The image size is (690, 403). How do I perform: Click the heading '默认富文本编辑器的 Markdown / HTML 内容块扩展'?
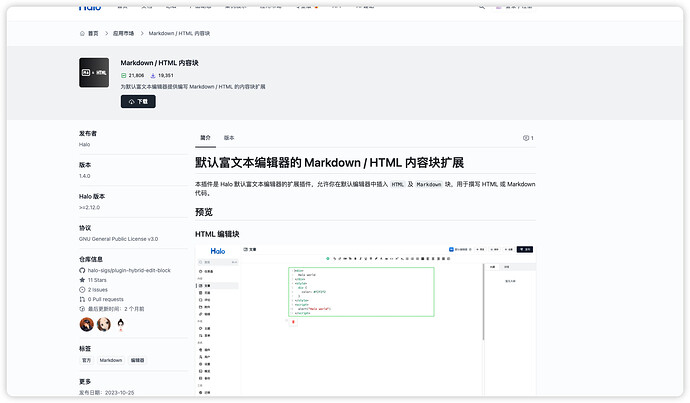click(329, 163)
